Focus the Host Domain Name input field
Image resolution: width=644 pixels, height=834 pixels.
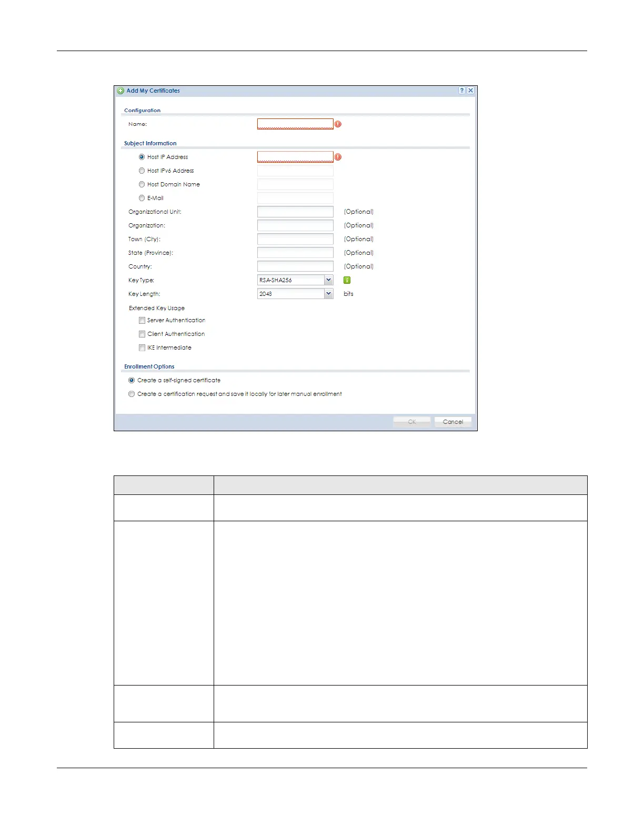pos(295,184)
